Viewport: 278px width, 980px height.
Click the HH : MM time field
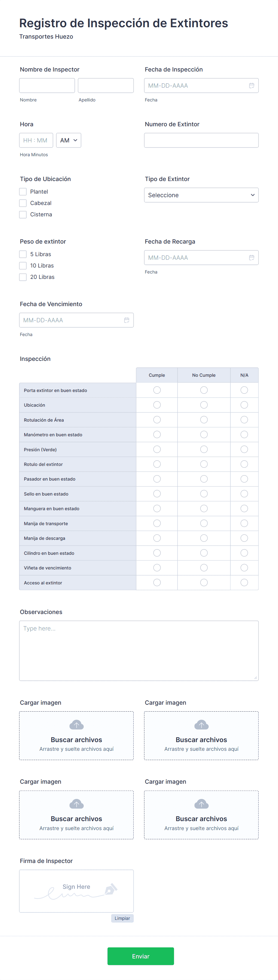tap(36, 140)
